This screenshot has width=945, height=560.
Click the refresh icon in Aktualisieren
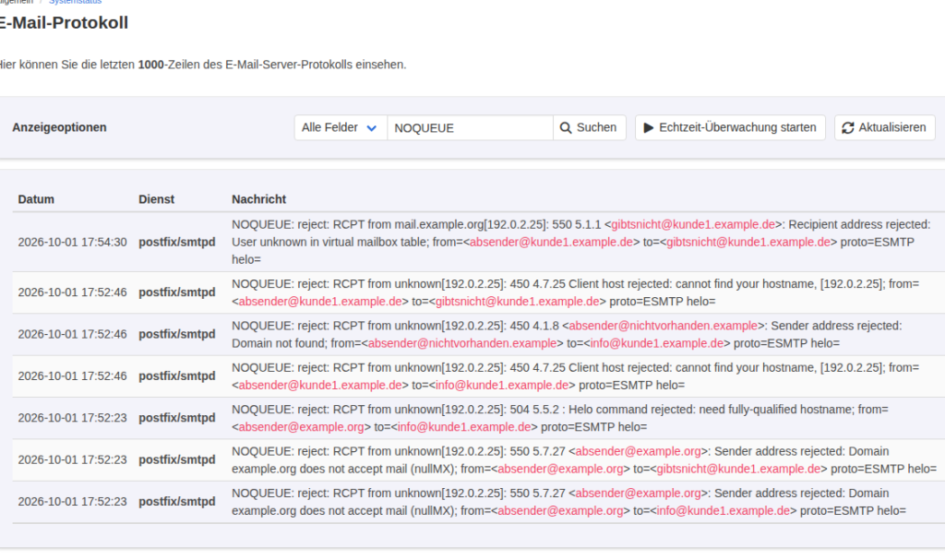pos(848,128)
